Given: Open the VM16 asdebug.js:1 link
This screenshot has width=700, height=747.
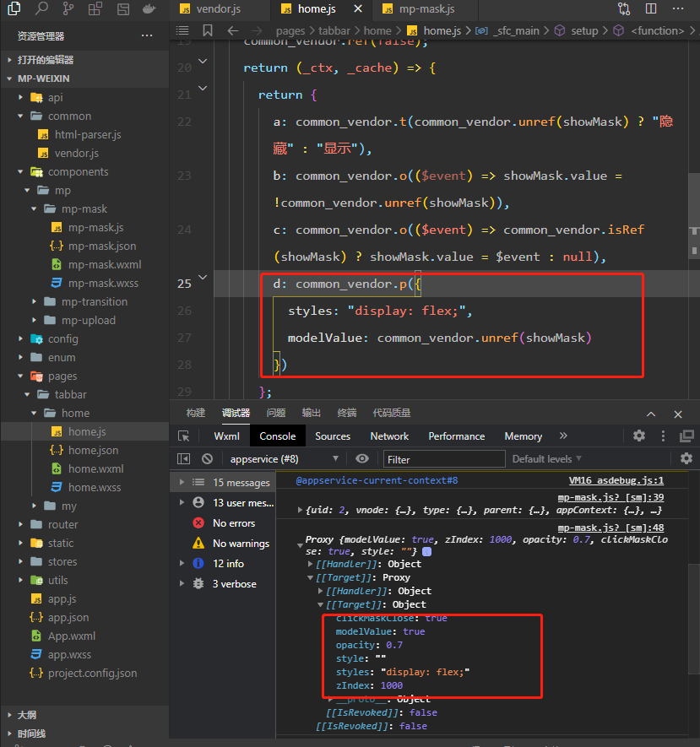Looking at the screenshot, I should click(x=616, y=479).
